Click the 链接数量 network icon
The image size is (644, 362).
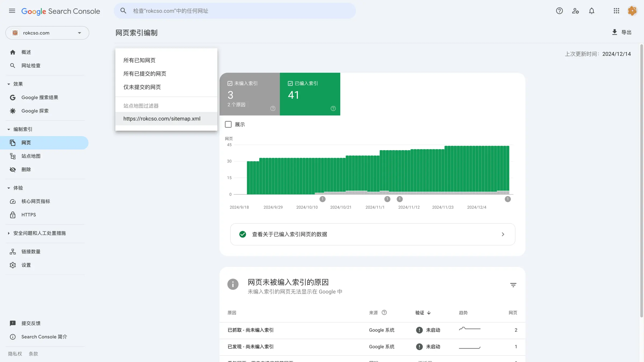(x=13, y=252)
